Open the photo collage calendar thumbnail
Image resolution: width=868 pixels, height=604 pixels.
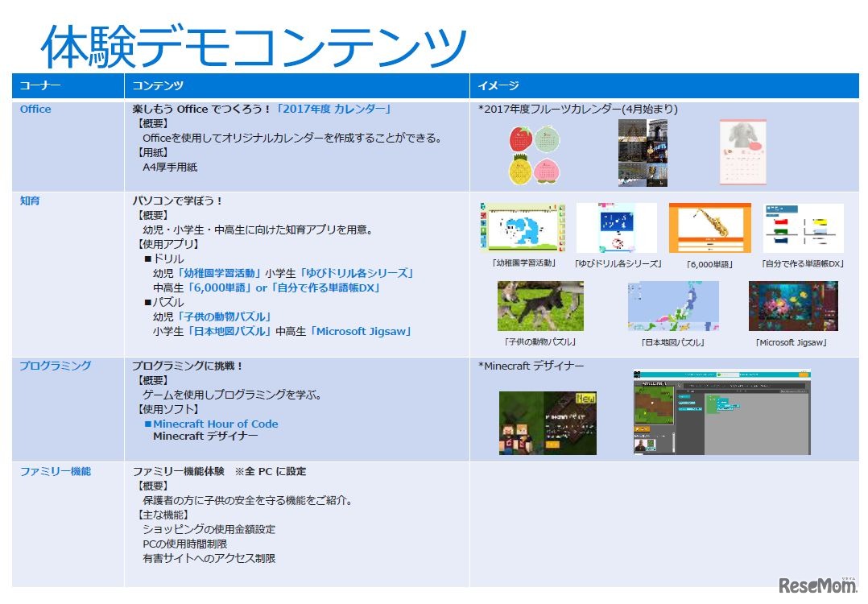(x=643, y=153)
